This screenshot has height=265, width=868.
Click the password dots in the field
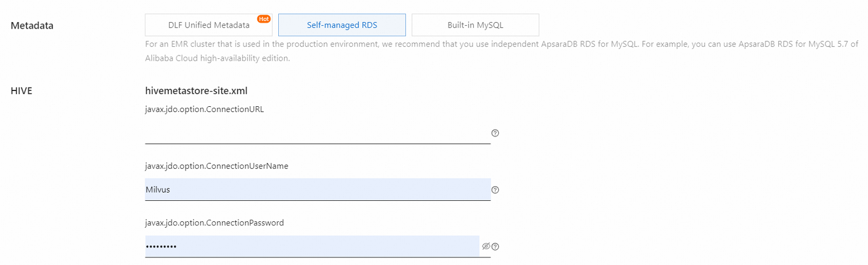tap(161, 247)
